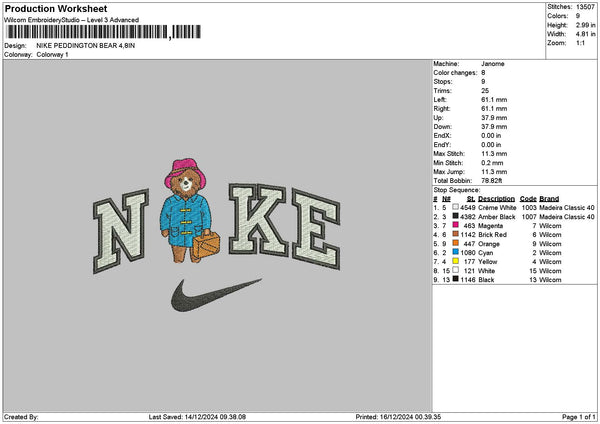Click the Paddington bear embroidery preview
Viewport: 600px width, 424px height.
pyautogui.click(x=189, y=211)
